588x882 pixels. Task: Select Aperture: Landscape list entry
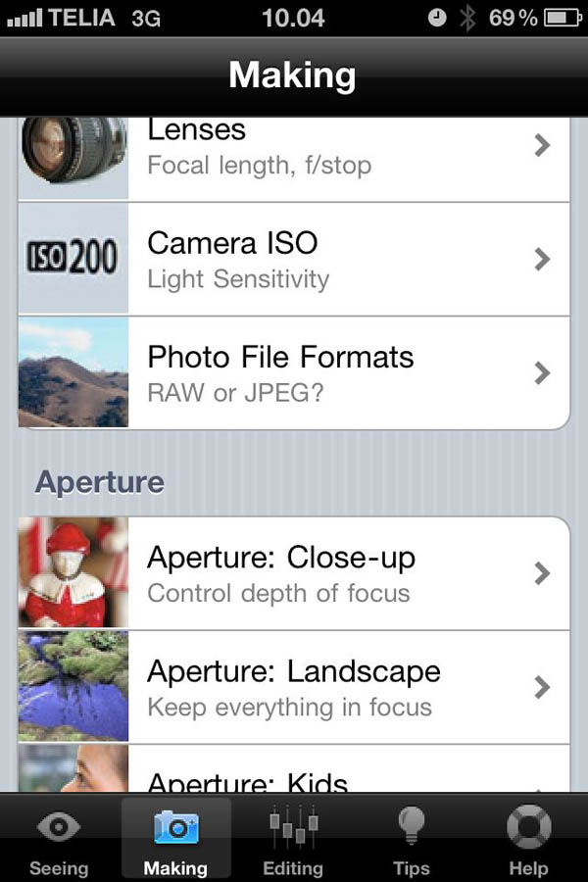(294, 687)
